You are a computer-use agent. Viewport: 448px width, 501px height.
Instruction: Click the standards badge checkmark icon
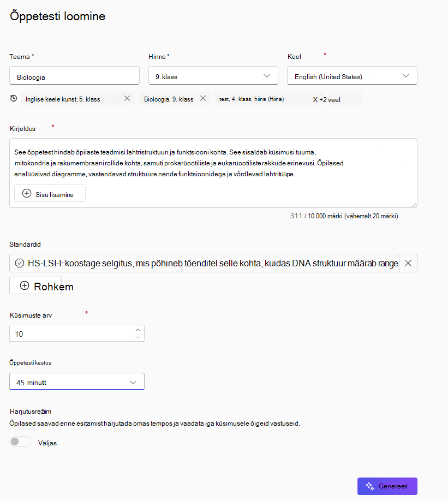[x=20, y=263]
